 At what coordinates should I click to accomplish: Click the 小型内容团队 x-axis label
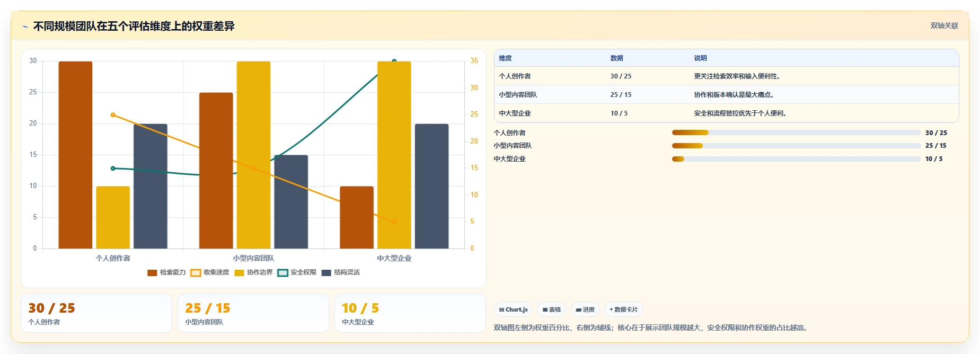253,259
